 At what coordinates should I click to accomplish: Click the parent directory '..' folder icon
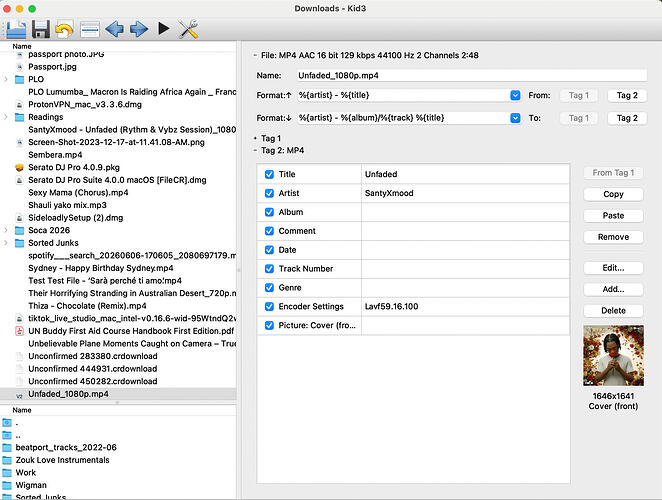pyautogui.click(x=7, y=435)
